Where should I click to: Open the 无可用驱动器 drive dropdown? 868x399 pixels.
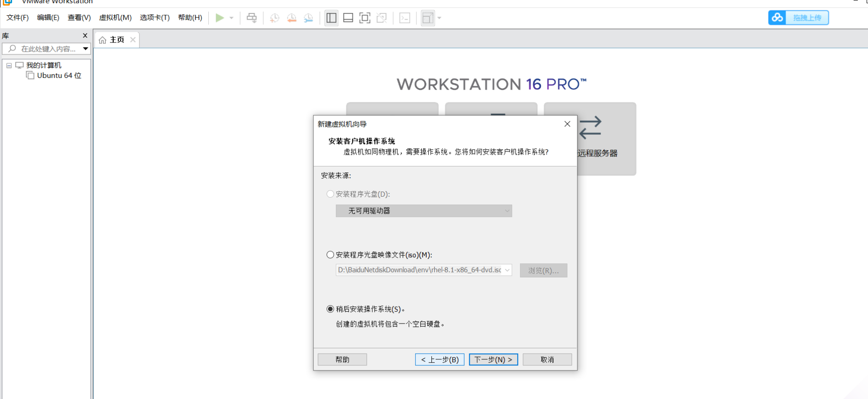[424, 211]
